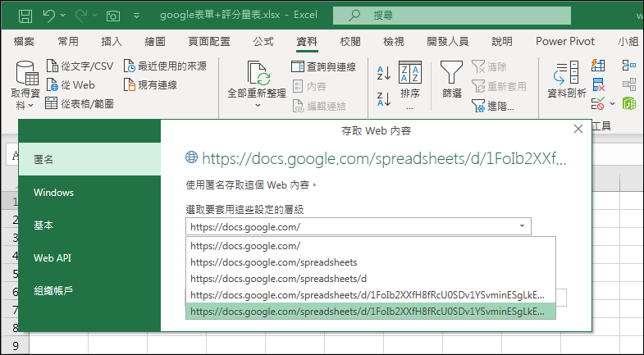The width and height of the screenshot is (644, 355).
Task: Click 從 Web import button
Action: (71, 85)
